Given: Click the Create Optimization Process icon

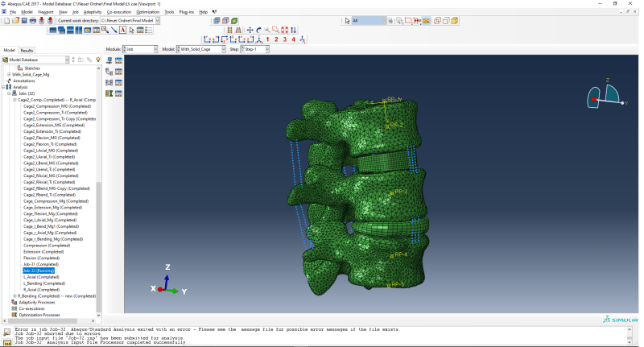Looking at the screenshot, I should tap(109, 93).
